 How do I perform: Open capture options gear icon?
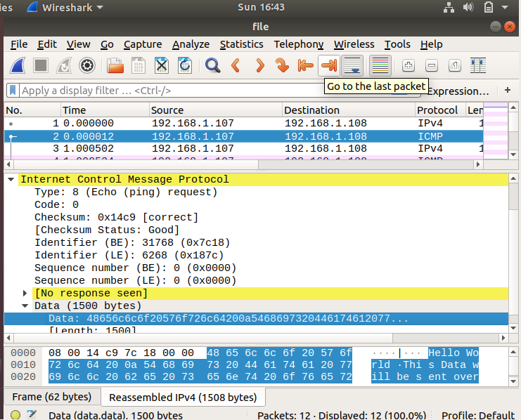pyautogui.click(x=87, y=66)
